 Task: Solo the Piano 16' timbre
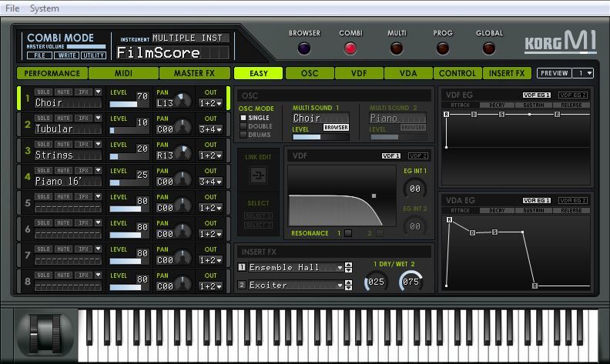pyautogui.click(x=43, y=170)
